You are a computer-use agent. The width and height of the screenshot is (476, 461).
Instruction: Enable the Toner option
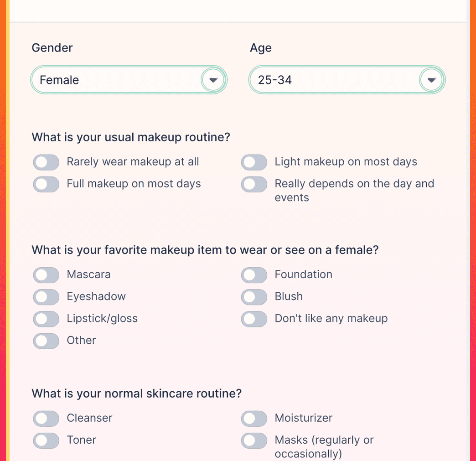coord(46,440)
